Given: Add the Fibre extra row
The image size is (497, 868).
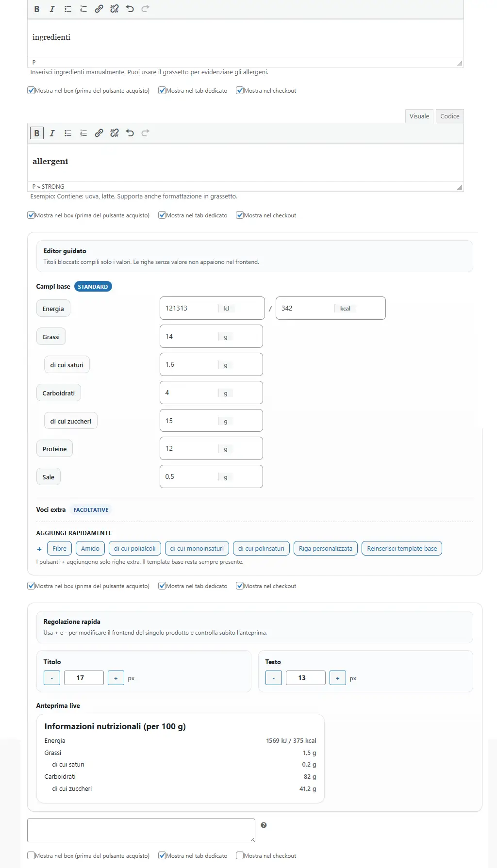Looking at the screenshot, I should [59, 549].
